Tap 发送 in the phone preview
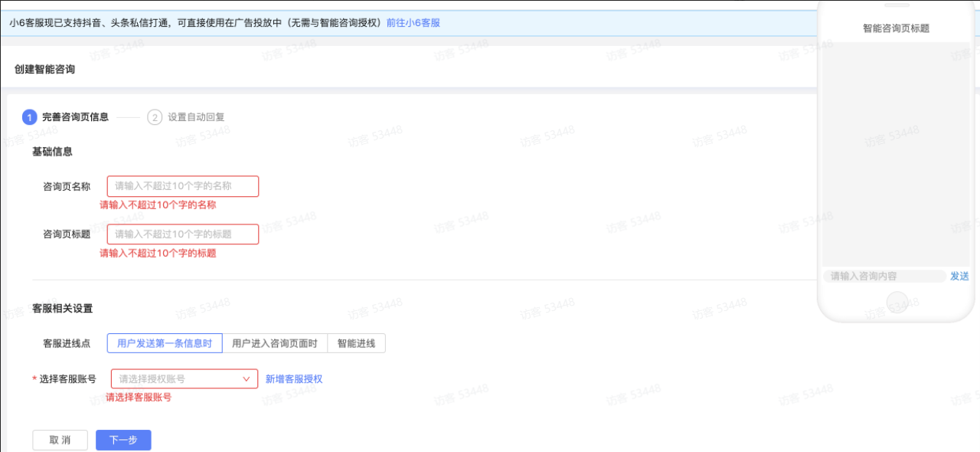The image size is (980, 452). coord(959,276)
